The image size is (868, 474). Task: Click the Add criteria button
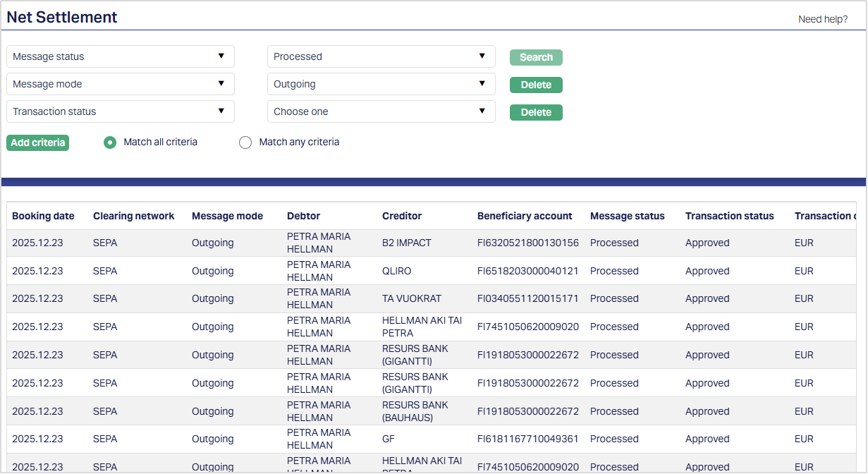pos(38,142)
